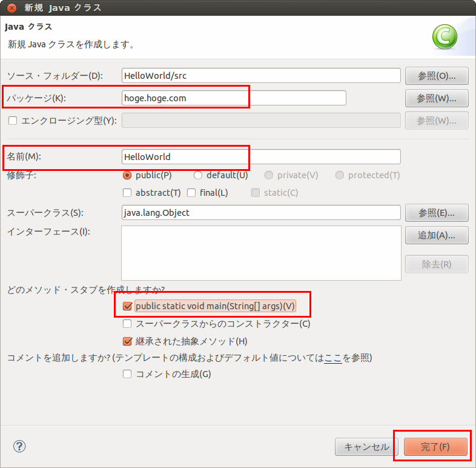Image resolution: width=476 pixels, height=468 pixels.
Task: Click the ソース・フォルダー field with HelloWorld/src
Action: pyautogui.click(x=261, y=75)
